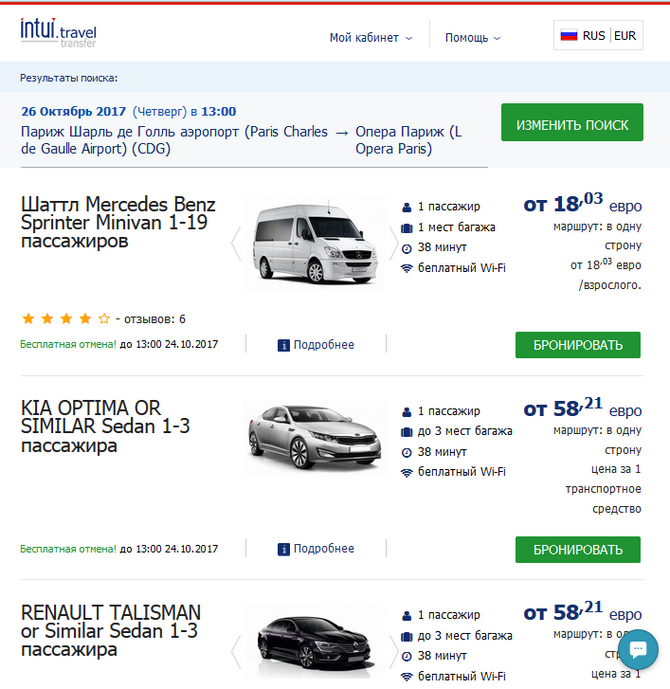Click 1 мест багажа in Sprinter card

[456, 228]
